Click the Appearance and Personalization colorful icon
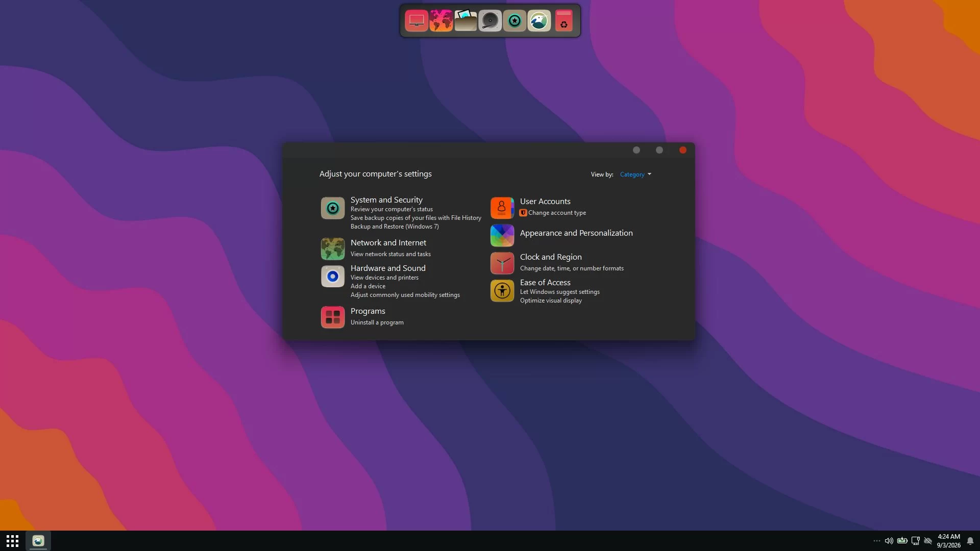 [x=502, y=235]
